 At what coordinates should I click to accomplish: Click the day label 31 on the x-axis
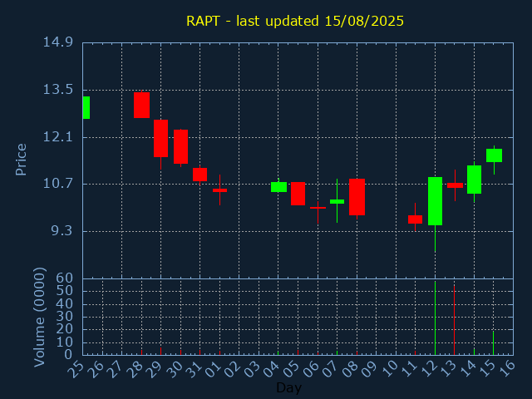point(193,368)
